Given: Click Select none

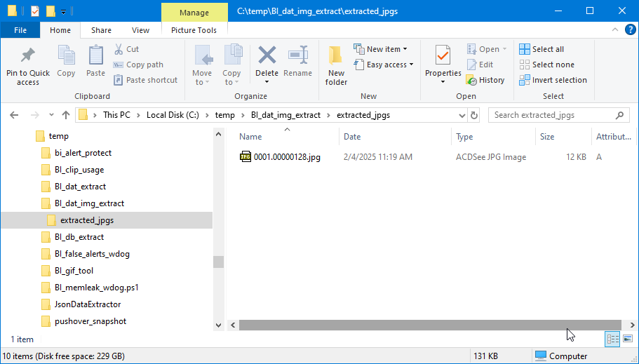Looking at the screenshot, I should (x=547, y=65).
